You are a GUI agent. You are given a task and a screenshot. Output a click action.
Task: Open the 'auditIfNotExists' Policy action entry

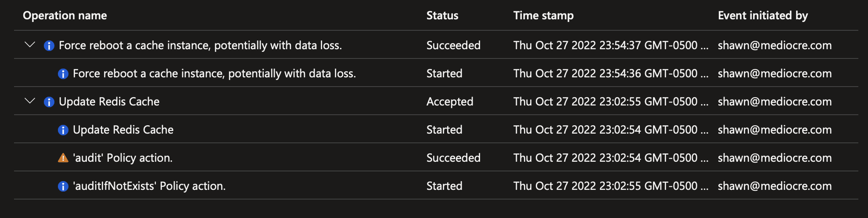pos(149,186)
